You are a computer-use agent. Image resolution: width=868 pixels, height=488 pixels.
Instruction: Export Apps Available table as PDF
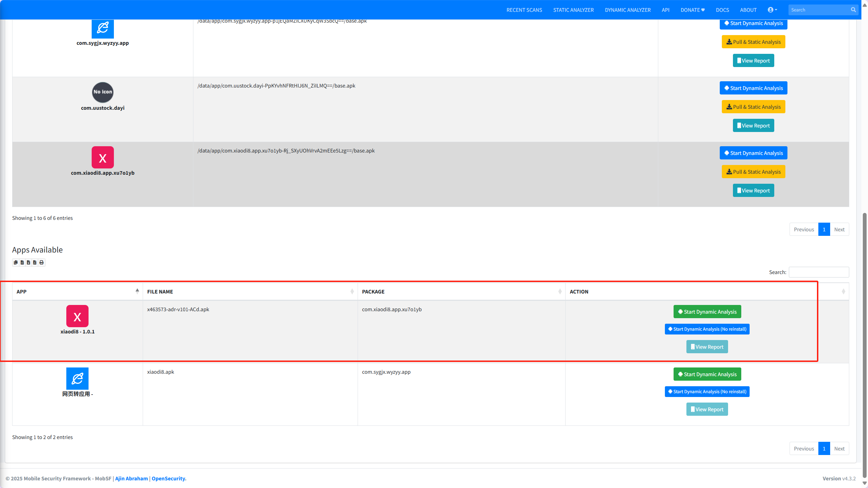(35, 263)
